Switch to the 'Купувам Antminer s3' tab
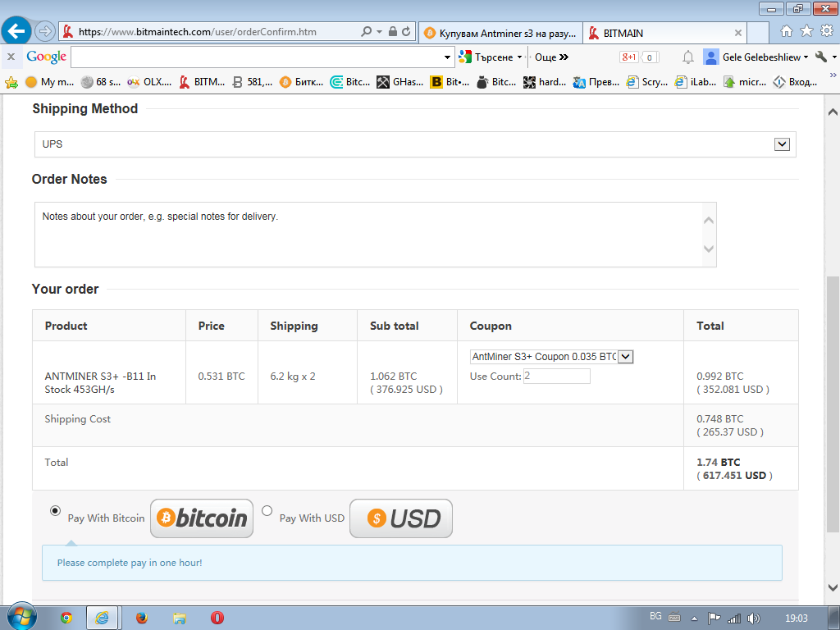Screen dimensions: 840x630 click(x=500, y=33)
